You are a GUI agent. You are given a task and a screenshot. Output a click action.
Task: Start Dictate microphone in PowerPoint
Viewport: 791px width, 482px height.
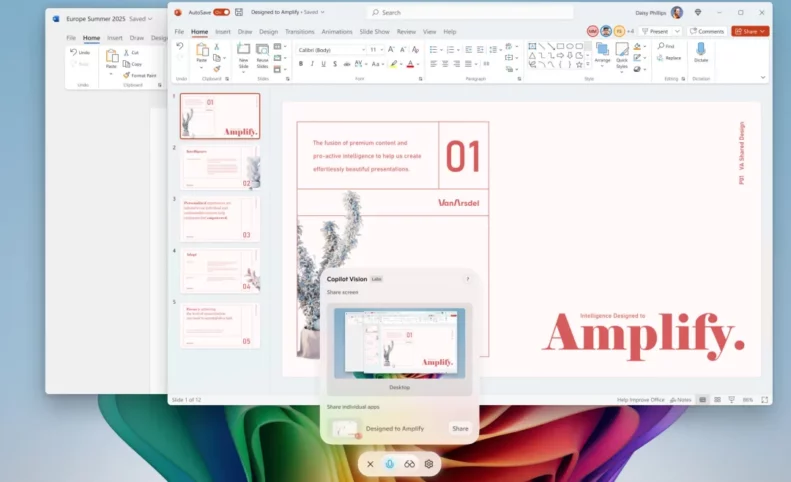coord(701,52)
